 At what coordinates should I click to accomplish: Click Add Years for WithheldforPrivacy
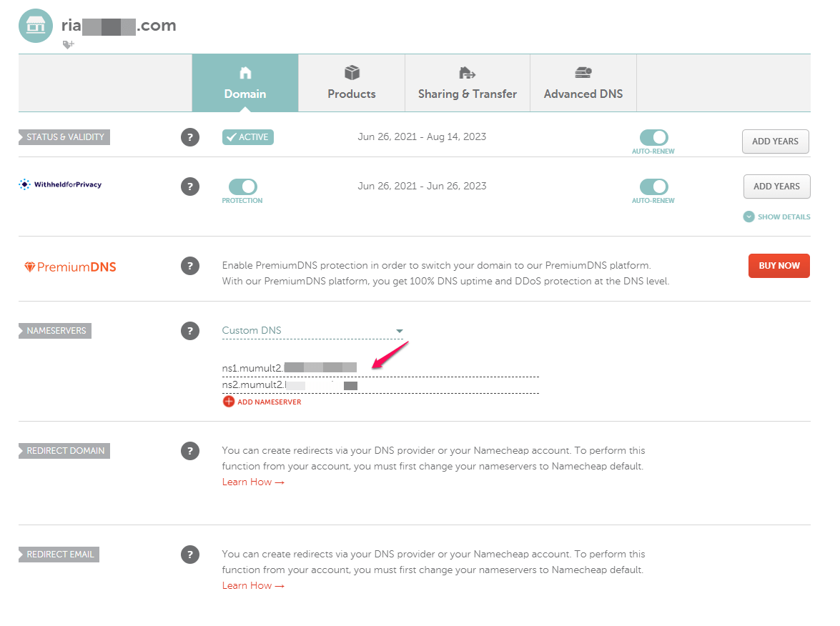click(776, 187)
